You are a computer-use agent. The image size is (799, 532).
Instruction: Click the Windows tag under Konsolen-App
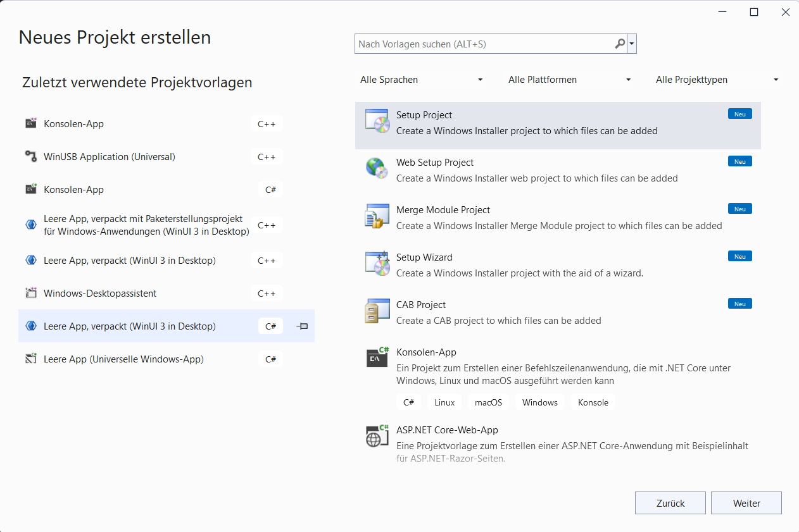tap(540, 402)
